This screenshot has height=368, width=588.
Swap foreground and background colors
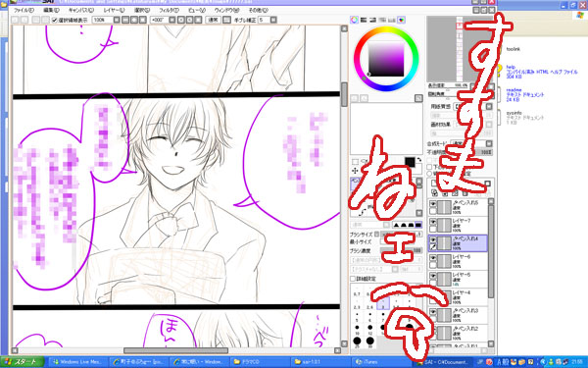point(418,160)
